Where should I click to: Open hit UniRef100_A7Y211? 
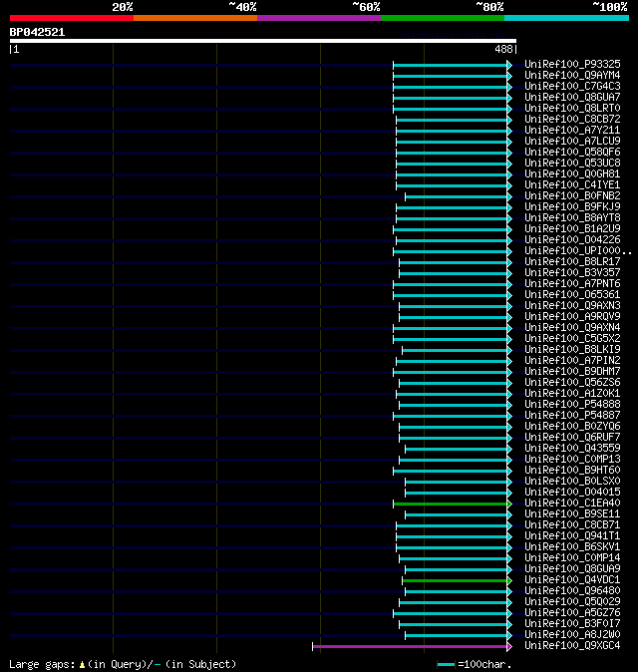572,130
